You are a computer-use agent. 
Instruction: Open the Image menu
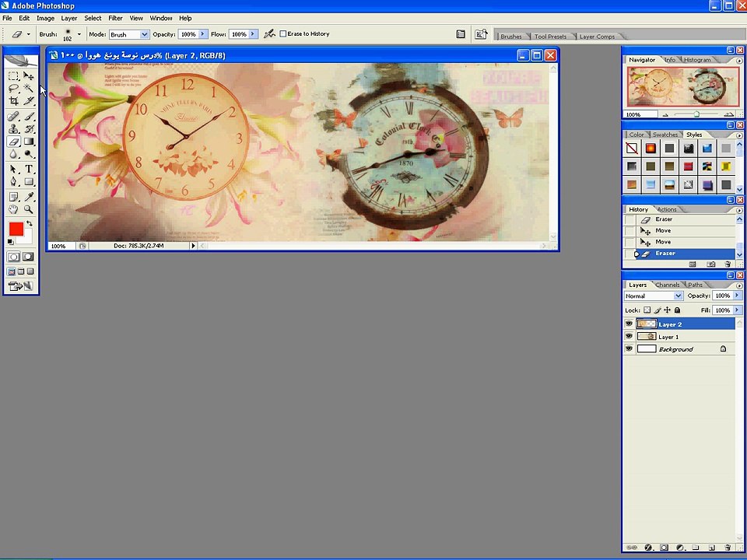[45, 18]
